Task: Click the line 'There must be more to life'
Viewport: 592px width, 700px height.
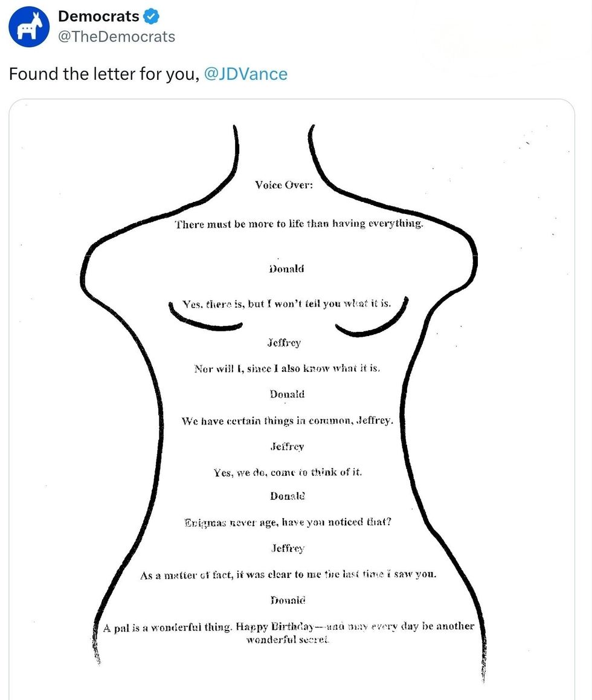Action: (x=300, y=224)
